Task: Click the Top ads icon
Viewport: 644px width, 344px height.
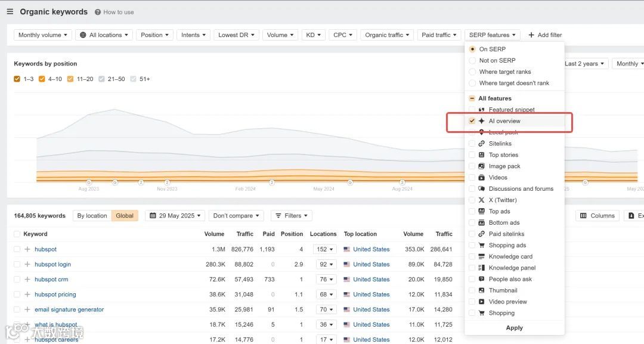Action: coord(481,212)
